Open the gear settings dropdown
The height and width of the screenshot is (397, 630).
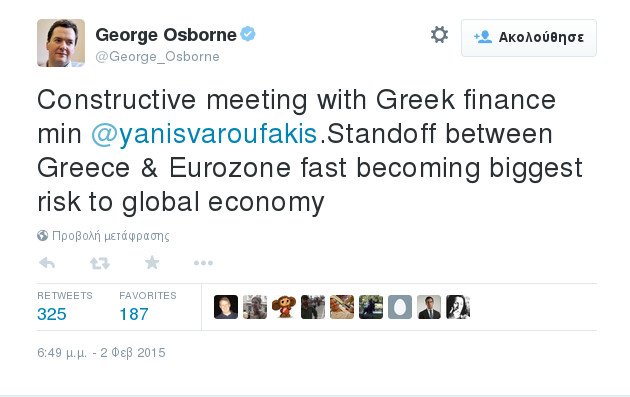(439, 35)
